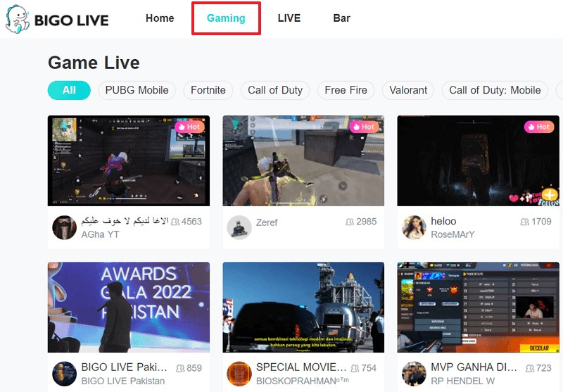Screen dimensions: 563x392
Task: Open the Gaming navigation tab
Action: coord(226,18)
